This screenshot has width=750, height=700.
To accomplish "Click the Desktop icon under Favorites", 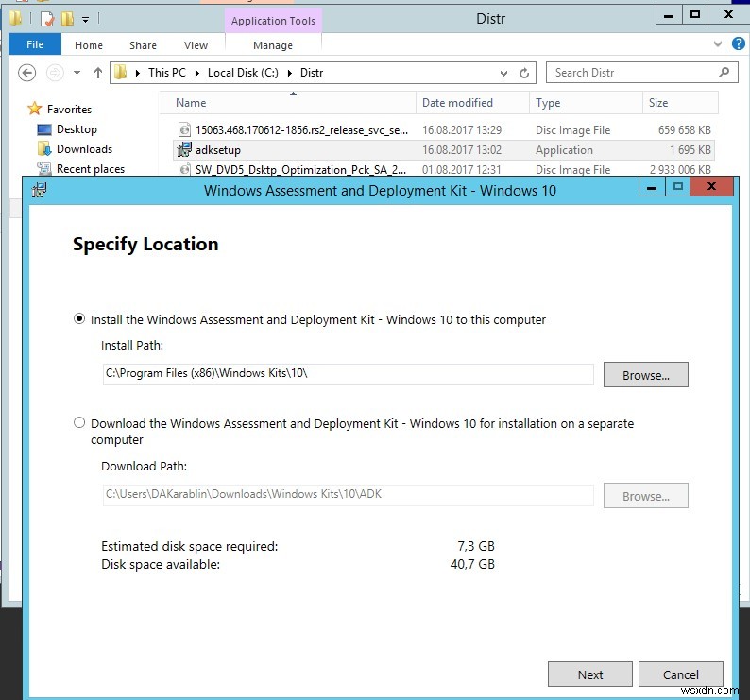I will click(x=44, y=129).
